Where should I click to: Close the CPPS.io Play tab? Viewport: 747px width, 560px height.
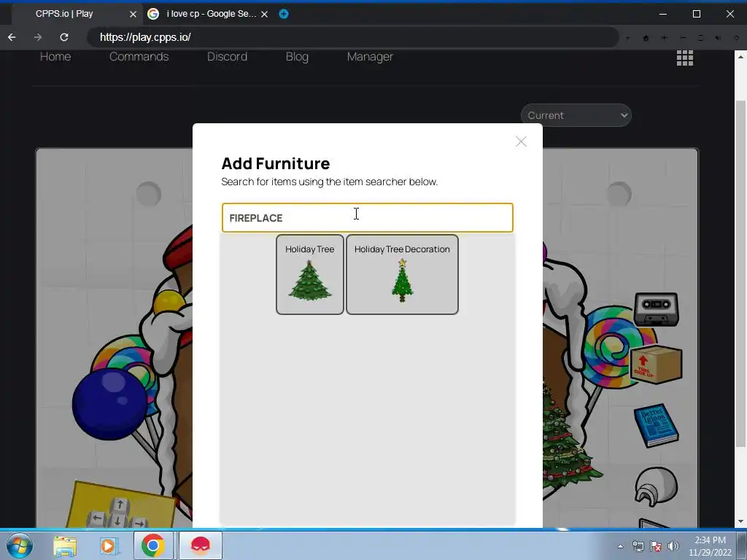[x=133, y=15]
